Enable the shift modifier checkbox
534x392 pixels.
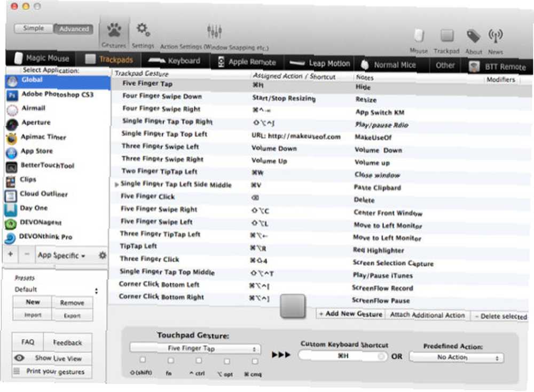pyautogui.click(x=143, y=359)
